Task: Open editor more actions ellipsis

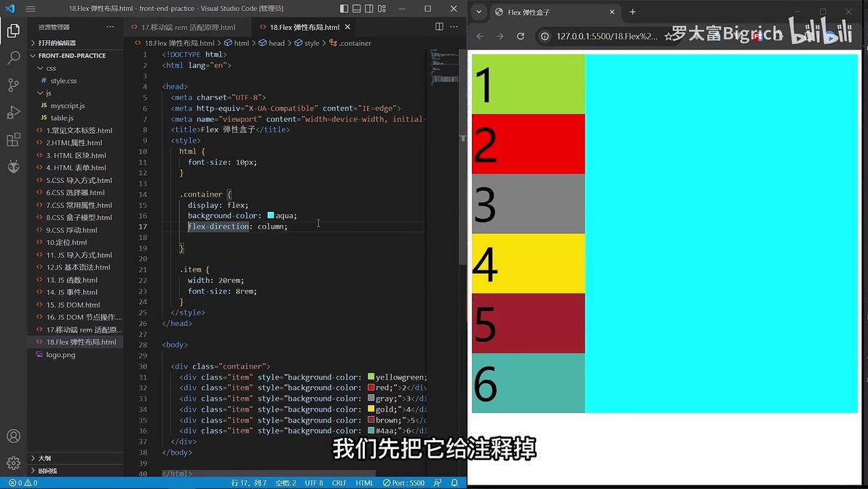Action: point(454,26)
